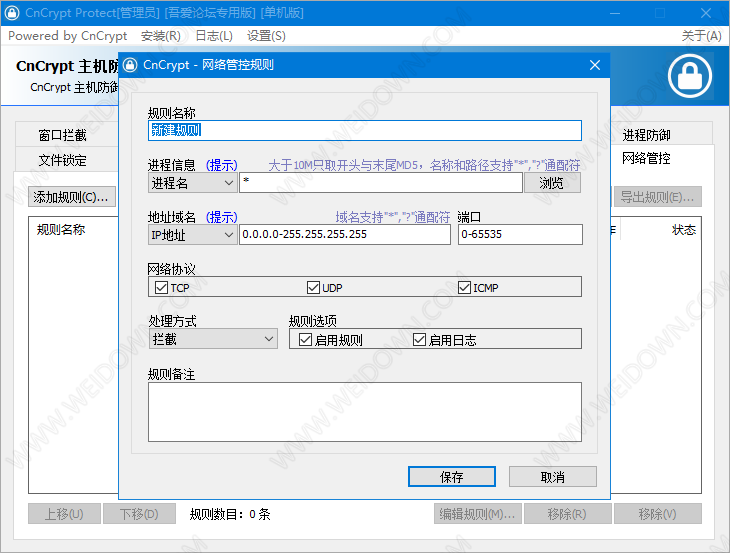
Task: Click the 移除(V) button
Action: pyautogui.click(x=658, y=514)
